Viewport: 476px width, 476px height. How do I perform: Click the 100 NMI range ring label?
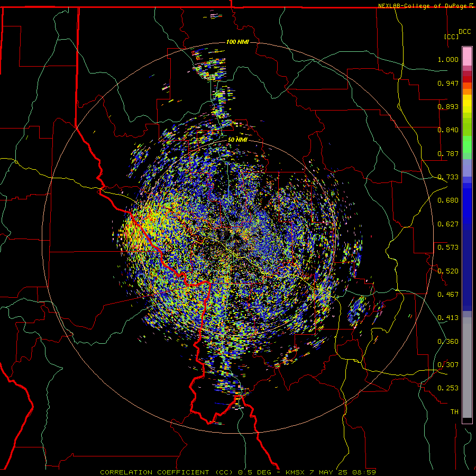coord(237,42)
